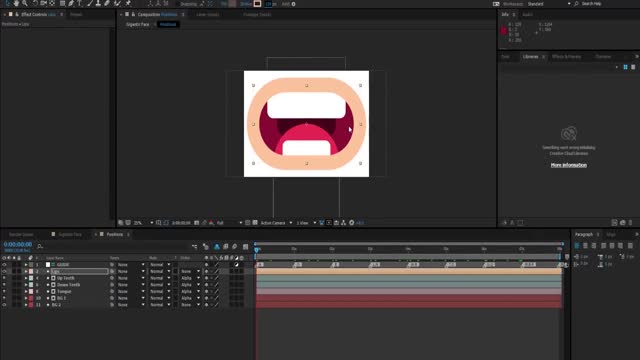Image resolution: width=640 pixels, height=360 pixels.
Task: Open the Active Camera dropdown
Action: (276, 223)
